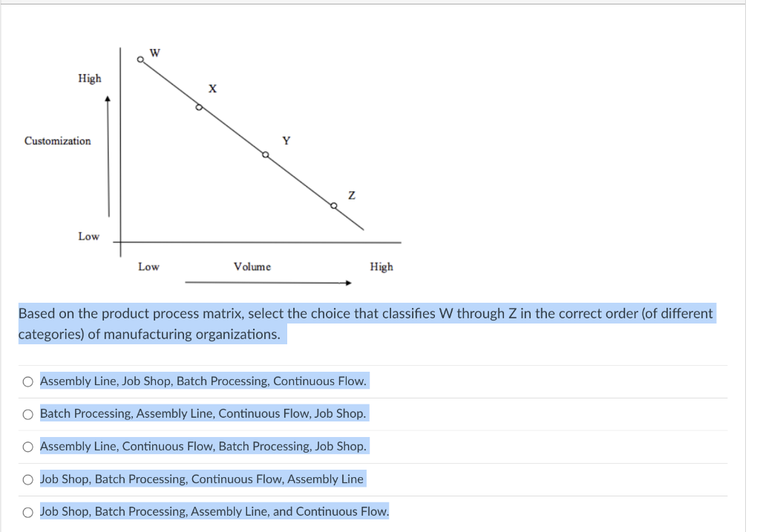Image resolution: width=760 pixels, height=532 pixels.
Task: Click the High label on the volume axis
Action: coord(381,267)
